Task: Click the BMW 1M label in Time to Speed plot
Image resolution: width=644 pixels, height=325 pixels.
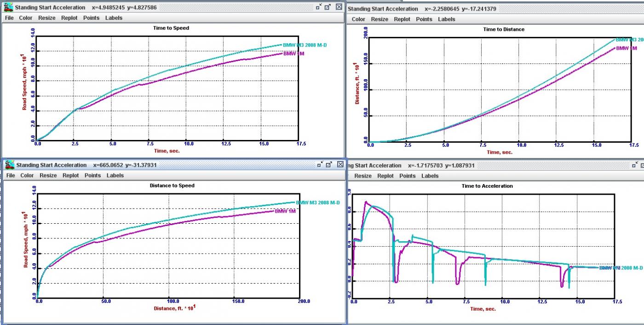Action: 293,54
